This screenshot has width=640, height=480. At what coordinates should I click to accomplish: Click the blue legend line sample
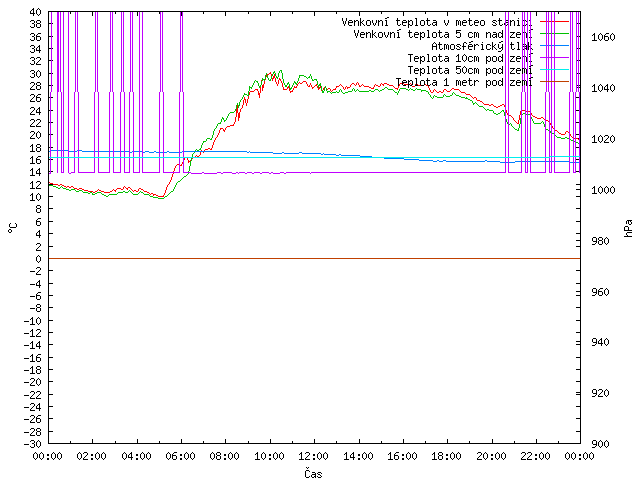point(554,45)
